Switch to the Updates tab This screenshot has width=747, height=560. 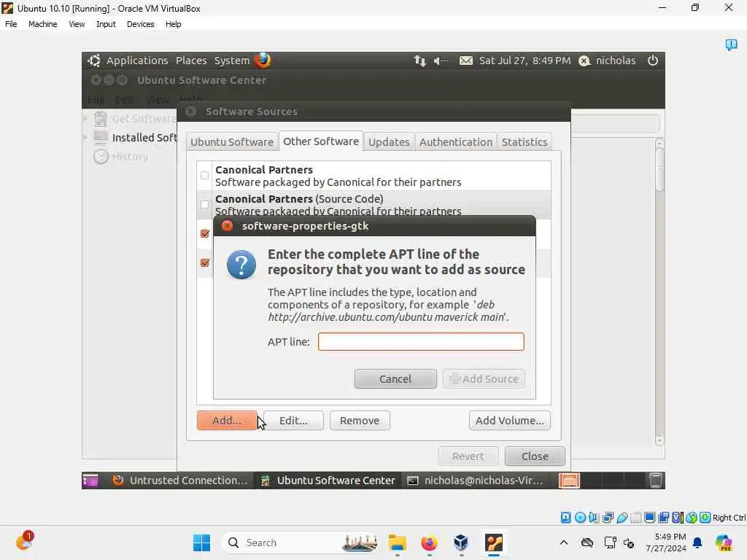point(389,142)
